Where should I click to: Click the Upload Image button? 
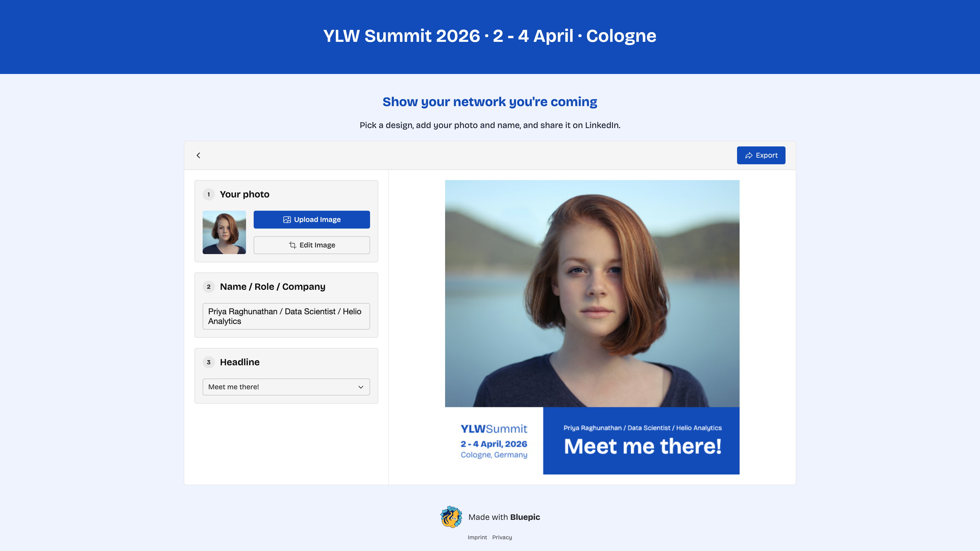click(x=312, y=219)
